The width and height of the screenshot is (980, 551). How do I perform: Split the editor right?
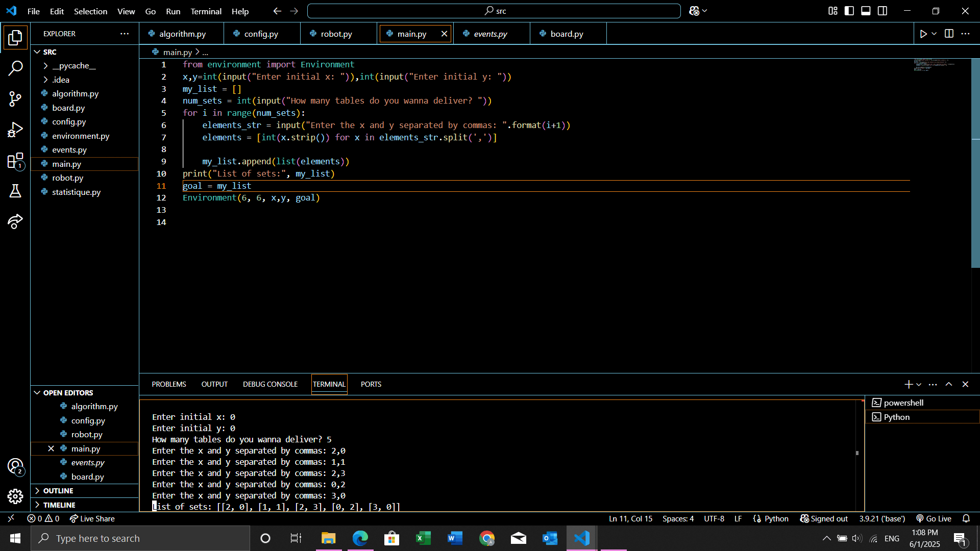[x=949, y=34]
